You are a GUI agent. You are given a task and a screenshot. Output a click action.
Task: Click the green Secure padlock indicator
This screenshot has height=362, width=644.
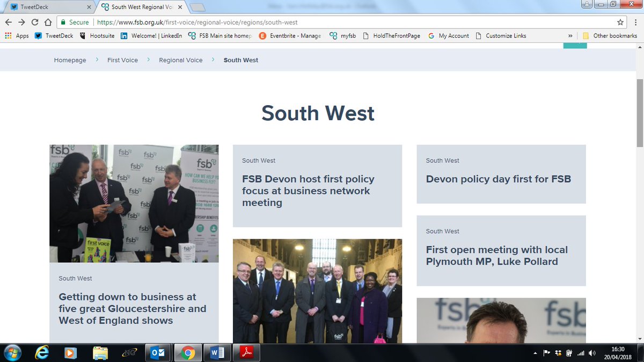tap(75, 23)
